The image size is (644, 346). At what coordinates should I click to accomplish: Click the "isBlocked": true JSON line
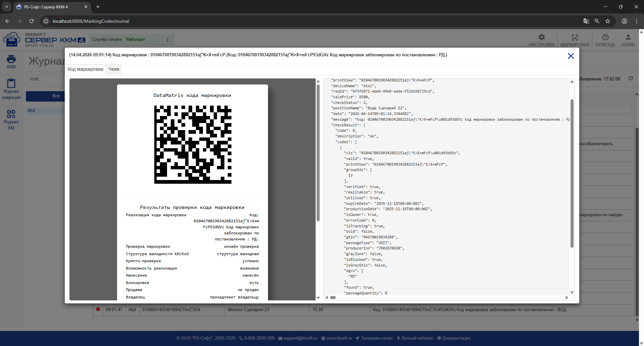pos(363,259)
